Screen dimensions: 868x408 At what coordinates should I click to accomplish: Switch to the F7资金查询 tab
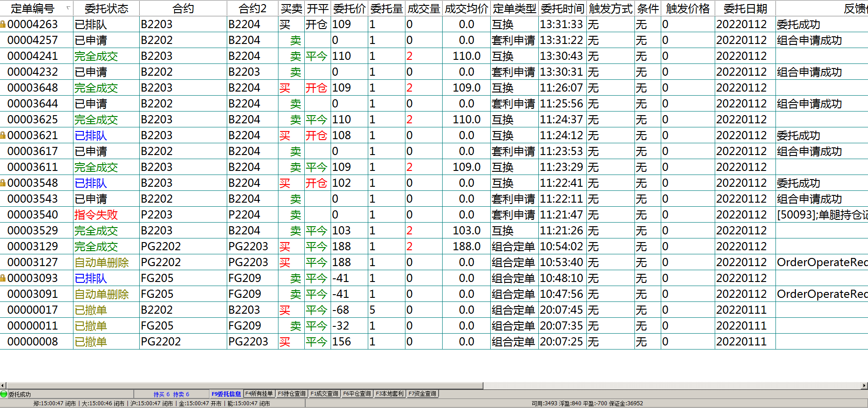coord(422,394)
